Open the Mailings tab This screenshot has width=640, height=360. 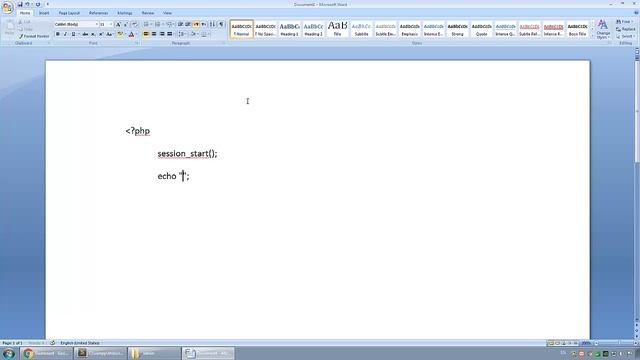click(x=124, y=13)
